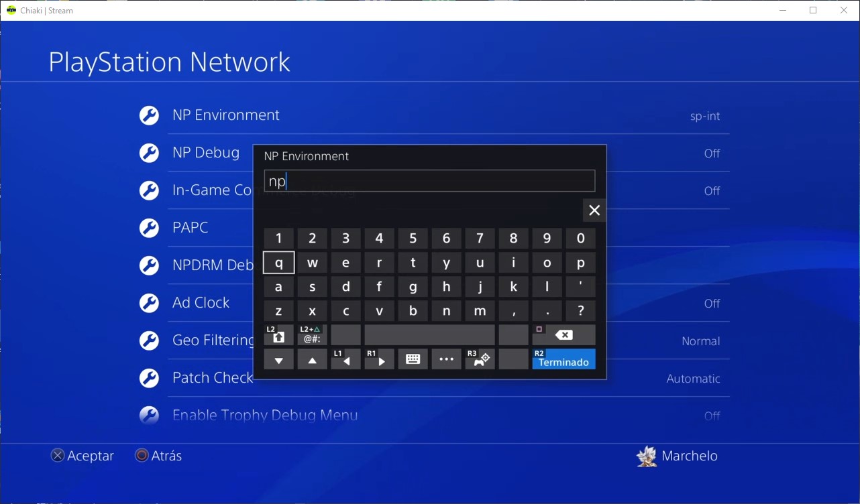This screenshot has height=504, width=860.
Task: Tap the e key on the keyboard
Action: point(346,263)
